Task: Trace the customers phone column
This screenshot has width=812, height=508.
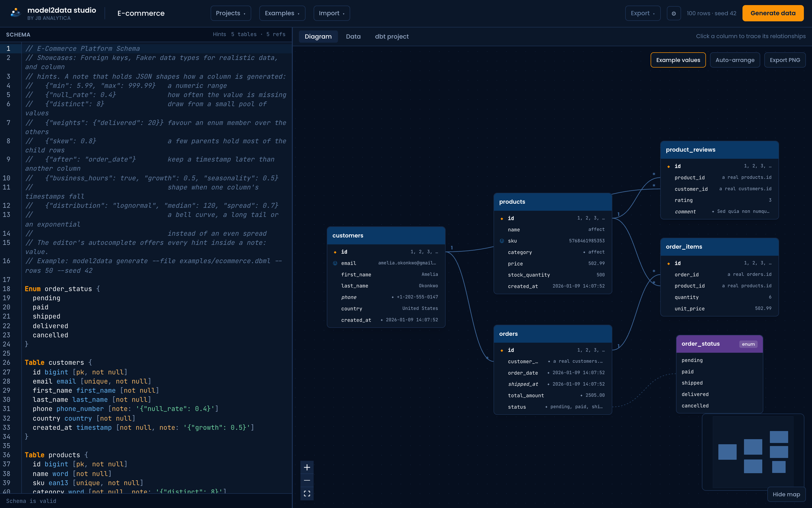Action: click(x=386, y=297)
